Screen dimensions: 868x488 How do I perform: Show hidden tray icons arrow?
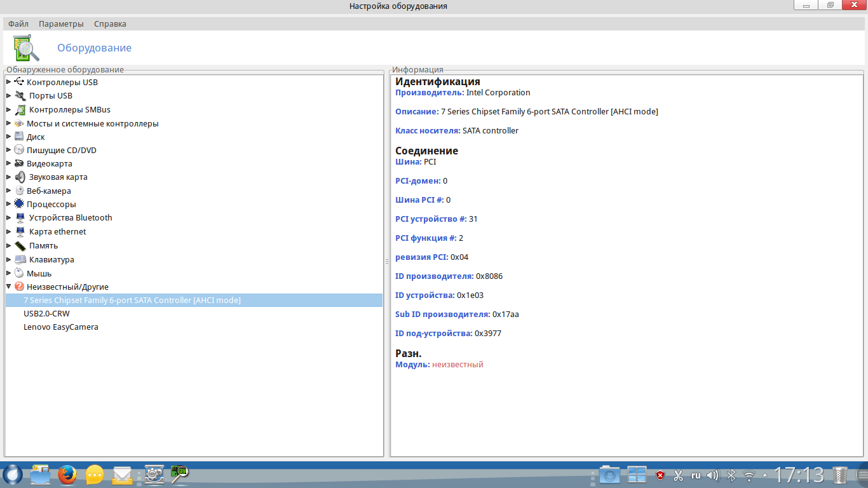click(765, 475)
